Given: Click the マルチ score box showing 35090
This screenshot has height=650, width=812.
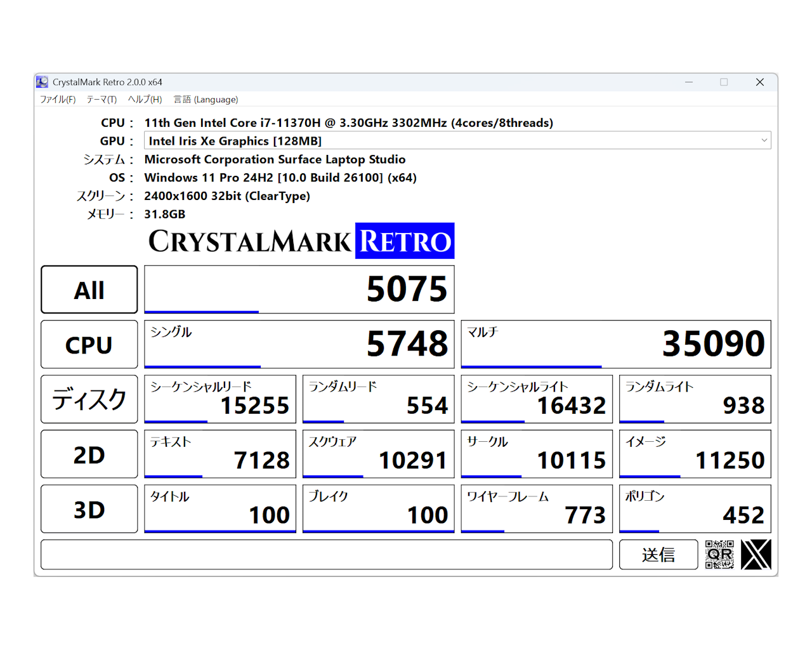Looking at the screenshot, I should 615,344.
